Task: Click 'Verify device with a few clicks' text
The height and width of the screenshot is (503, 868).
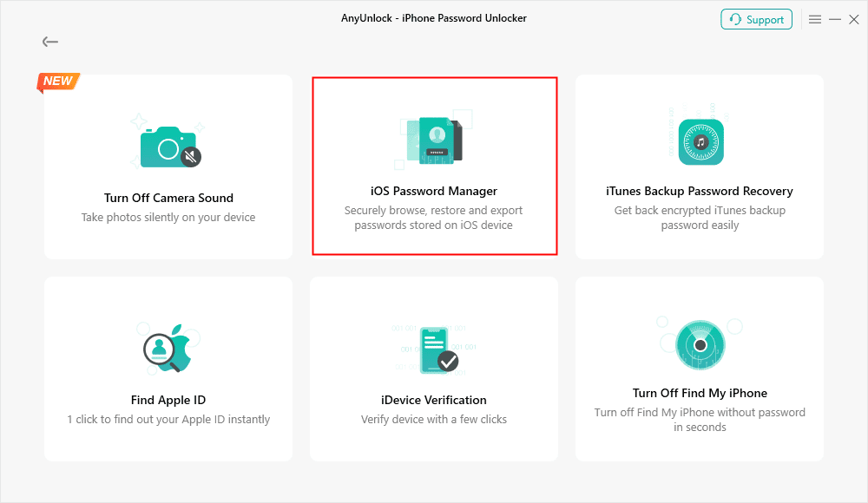Action: (434, 420)
